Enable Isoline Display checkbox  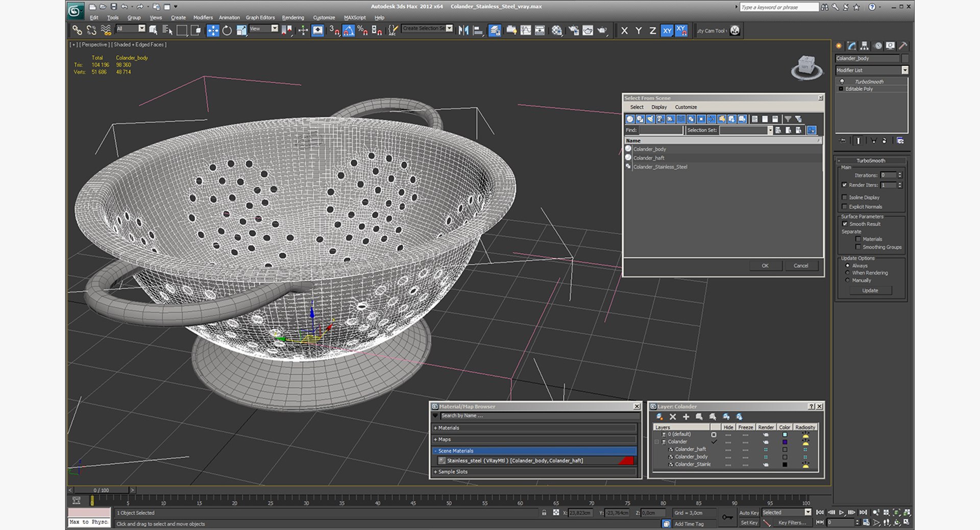point(844,197)
